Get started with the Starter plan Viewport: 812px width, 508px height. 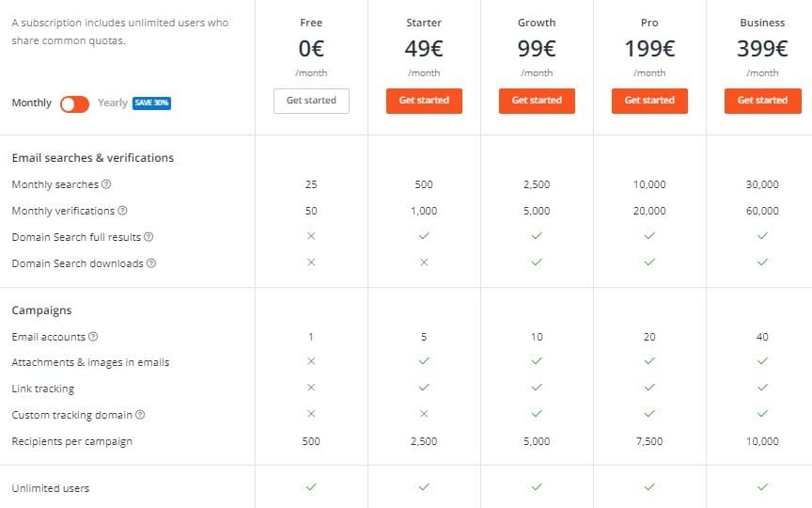coord(424,101)
